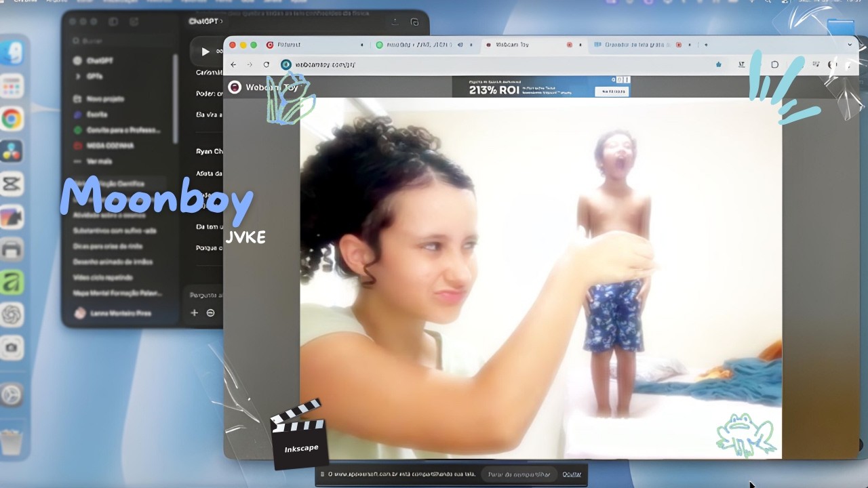Open DaVinci Resolve from the Dock

[x=12, y=152]
